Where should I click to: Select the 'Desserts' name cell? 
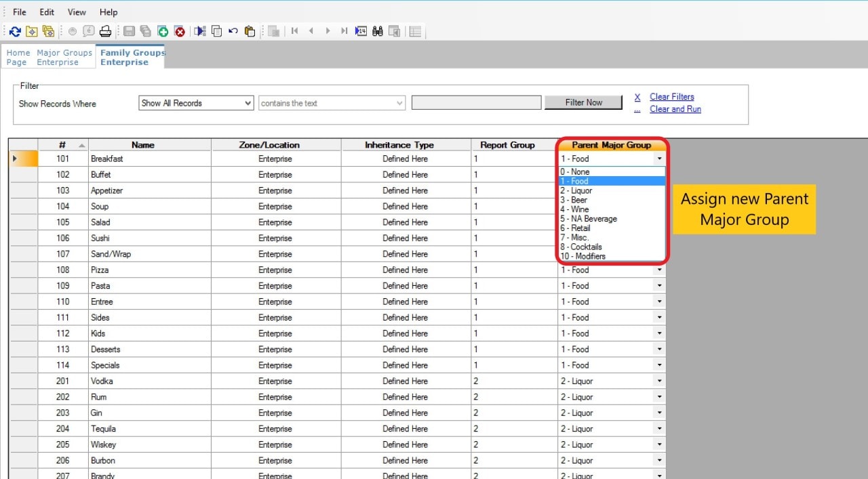click(150, 349)
